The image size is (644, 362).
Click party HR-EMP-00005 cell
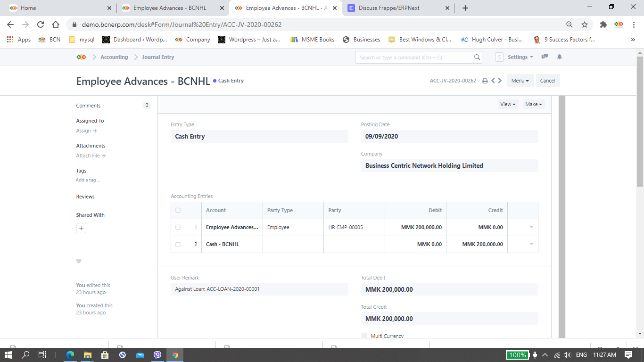tap(354, 227)
